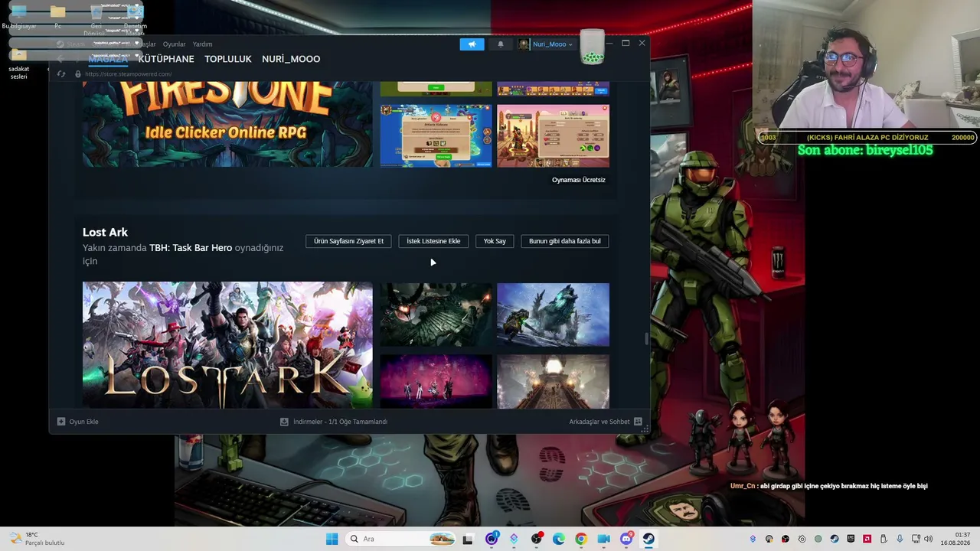The height and width of the screenshot is (551, 980).
Task: Click Oyun Ekle plus icon
Action: click(61, 422)
